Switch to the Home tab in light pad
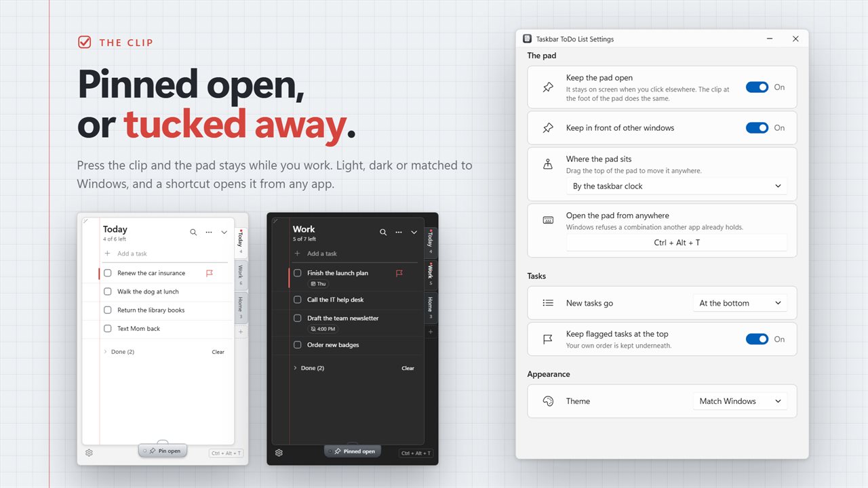Image resolution: width=868 pixels, height=488 pixels. click(241, 307)
